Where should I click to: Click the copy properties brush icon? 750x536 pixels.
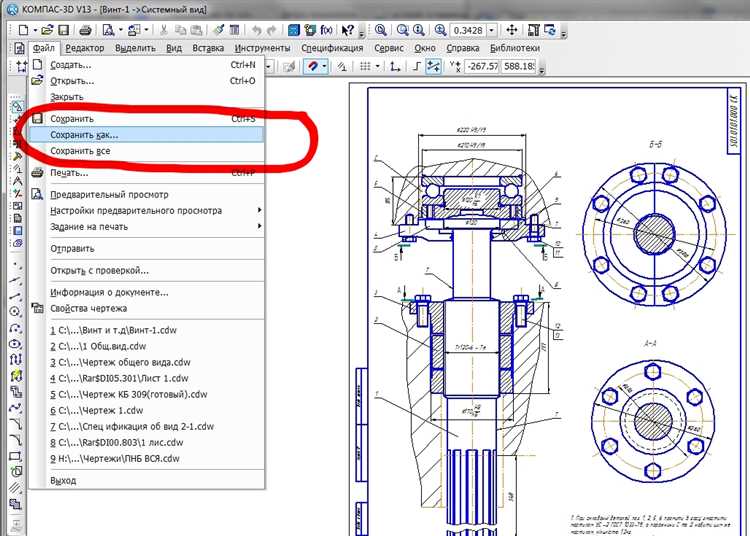click(218, 31)
